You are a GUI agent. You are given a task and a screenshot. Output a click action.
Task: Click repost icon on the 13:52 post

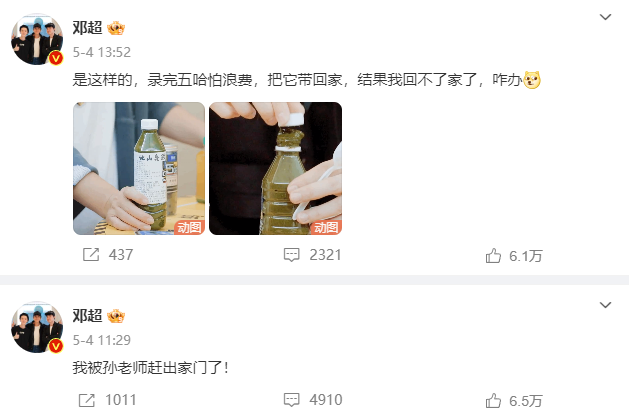(x=91, y=255)
